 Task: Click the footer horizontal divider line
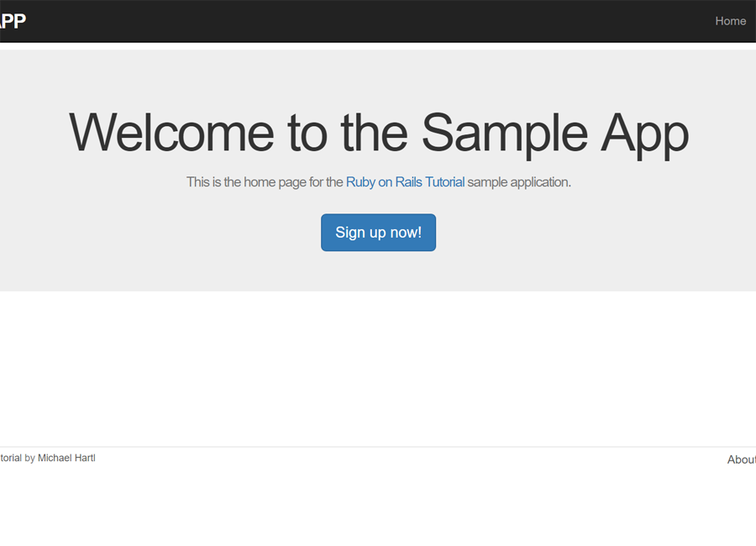point(378,447)
